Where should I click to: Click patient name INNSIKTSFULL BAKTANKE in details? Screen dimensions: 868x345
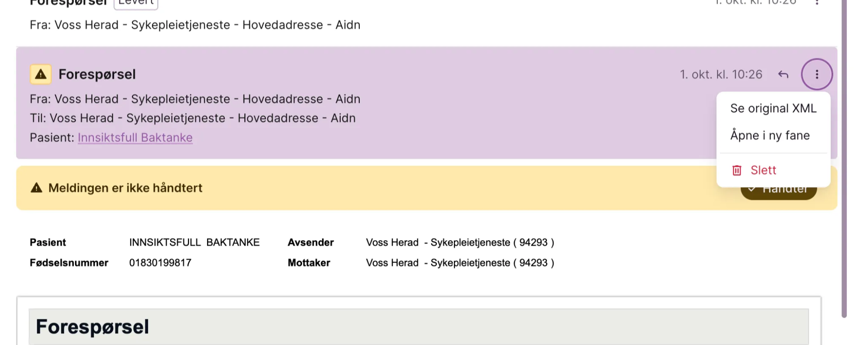194,242
